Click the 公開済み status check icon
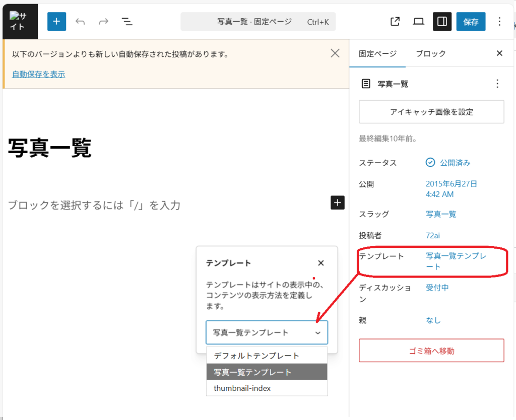This screenshot has height=420, width=516. click(x=430, y=163)
